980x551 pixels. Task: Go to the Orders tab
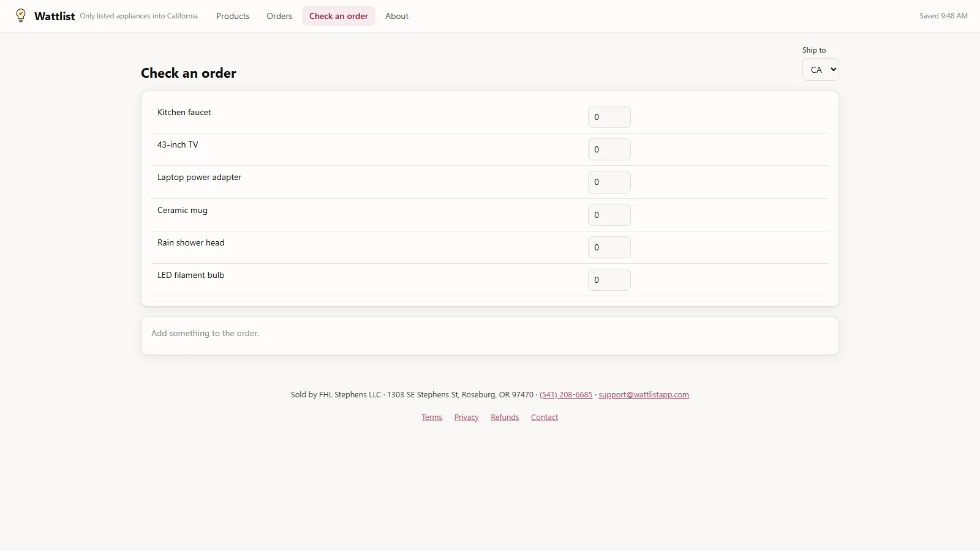pyautogui.click(x=279, y=16)
